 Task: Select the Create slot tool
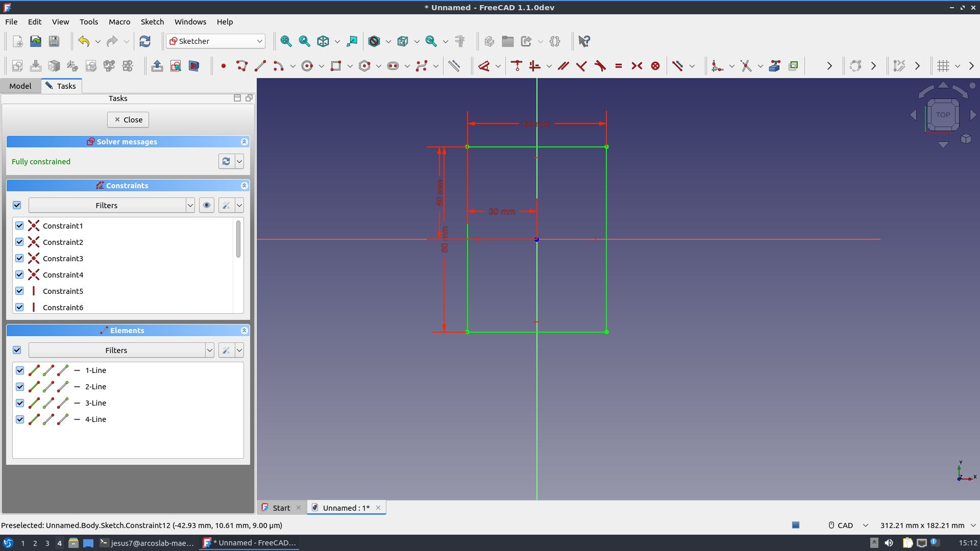coord(393,66)
